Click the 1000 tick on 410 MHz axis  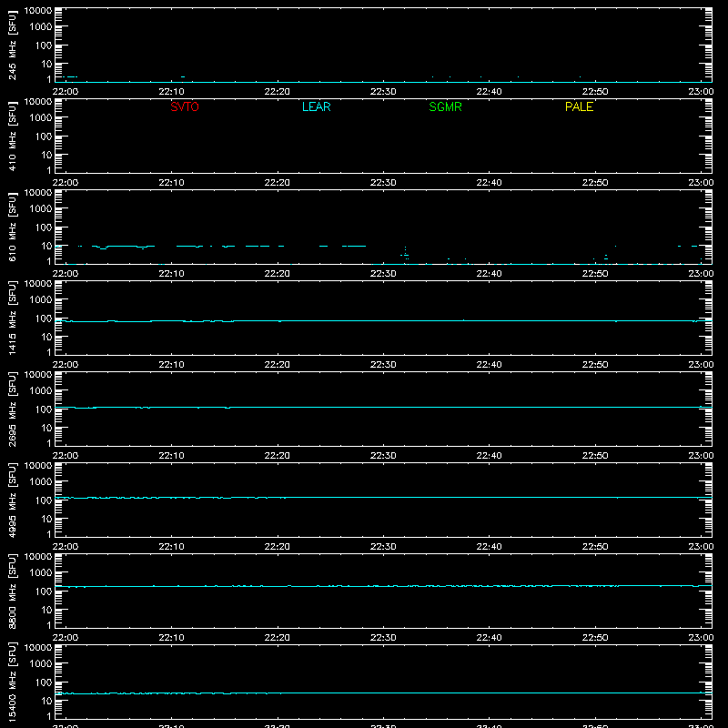click(41, 118)
